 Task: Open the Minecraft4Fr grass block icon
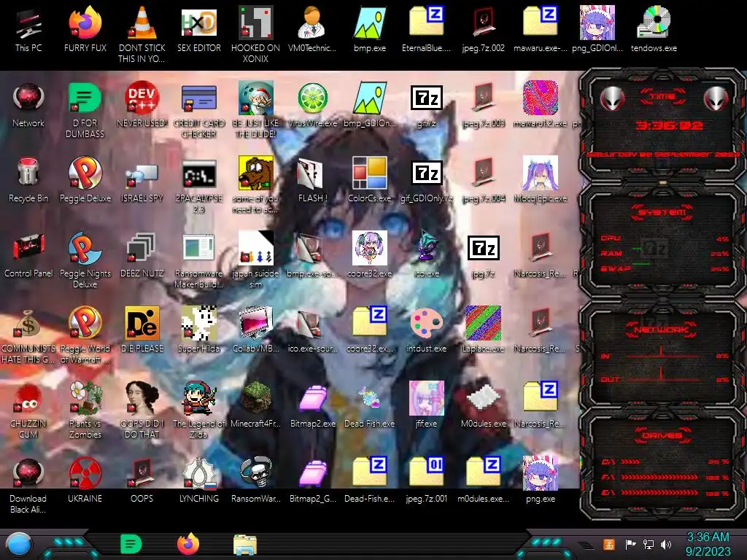click(255, 405)
